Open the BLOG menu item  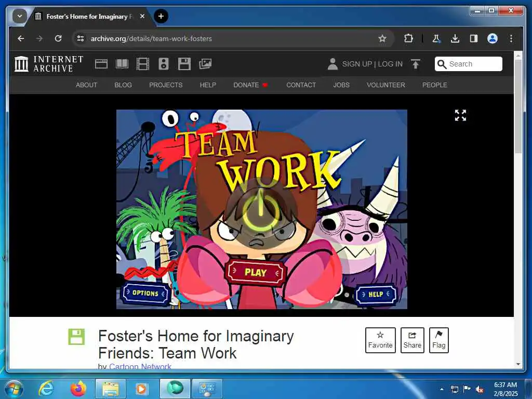pyautogui.click(x=123, y=85)
